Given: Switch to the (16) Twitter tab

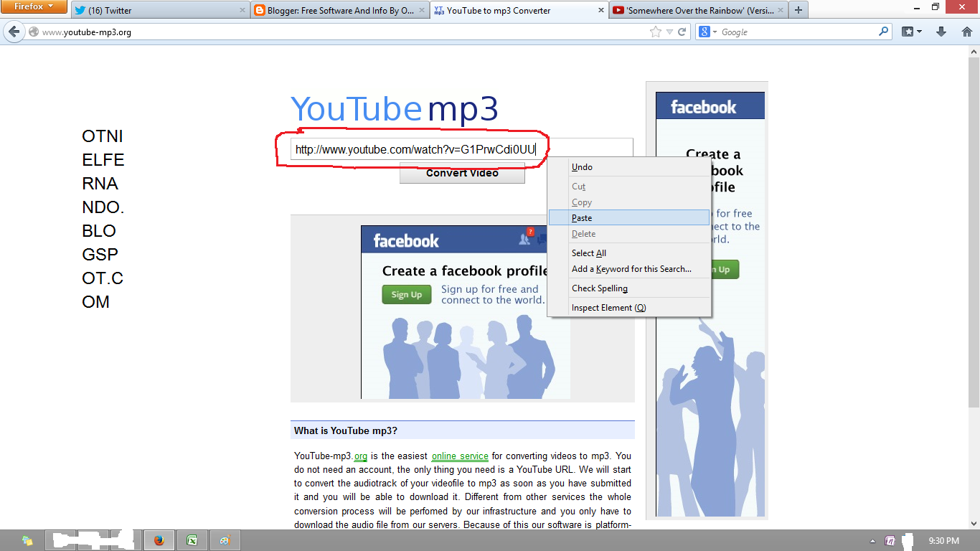Looking at the screenshot, I should pos(160,10).
